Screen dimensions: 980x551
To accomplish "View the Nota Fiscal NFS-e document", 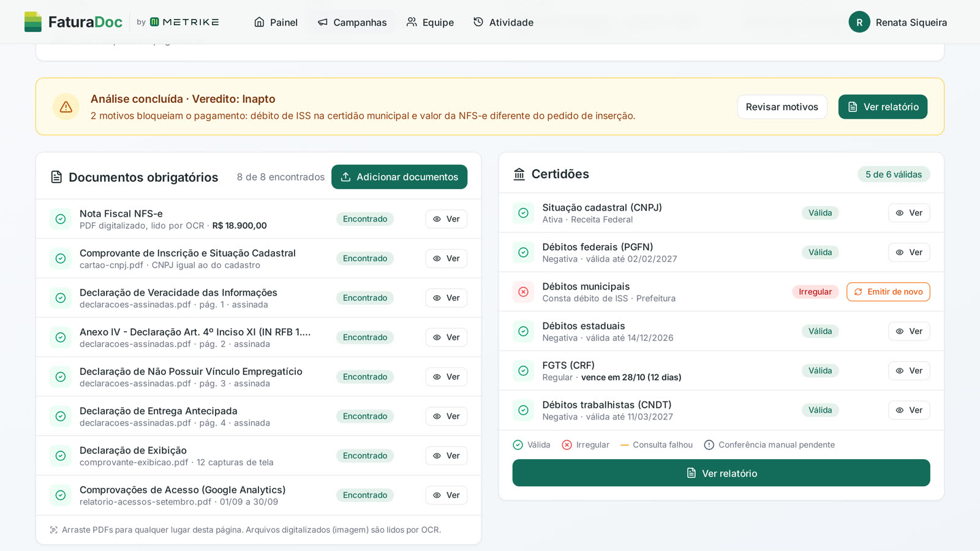I will point(447,219).
